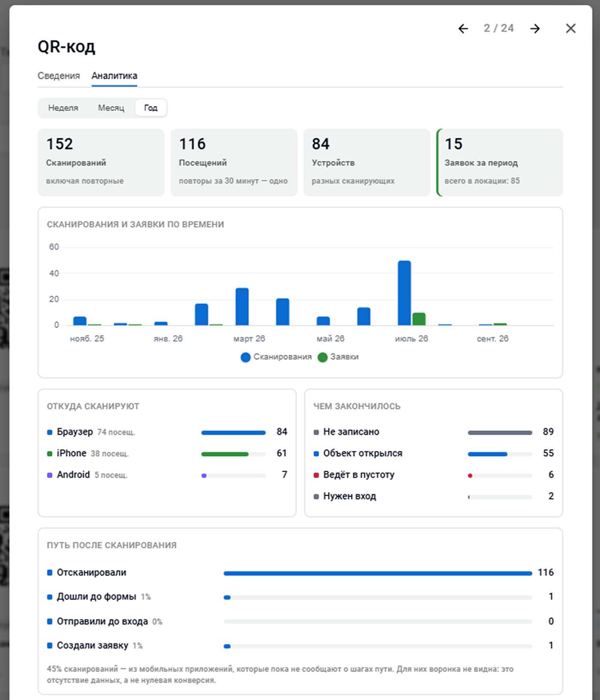Image resolution: width=600 pixels, height=700 pixels.
Task: Click the Создали заявку funnel step
Action: tap(300, 646)
